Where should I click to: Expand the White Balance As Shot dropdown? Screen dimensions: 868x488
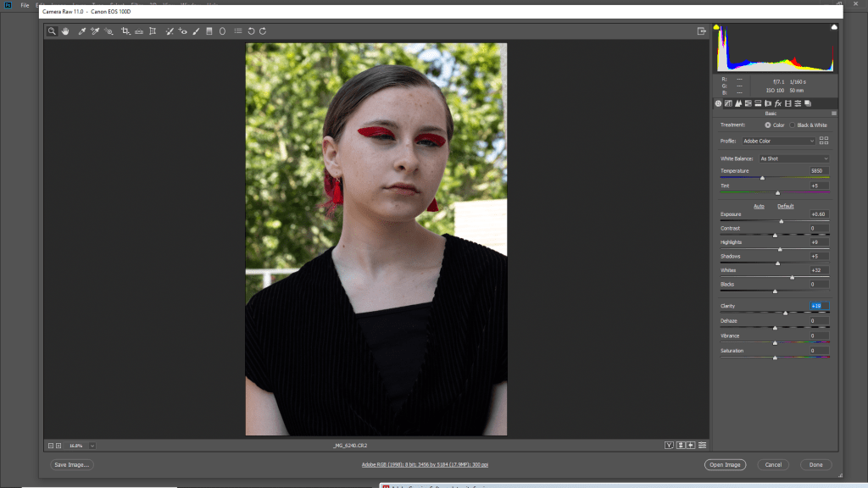pos(794,158)
